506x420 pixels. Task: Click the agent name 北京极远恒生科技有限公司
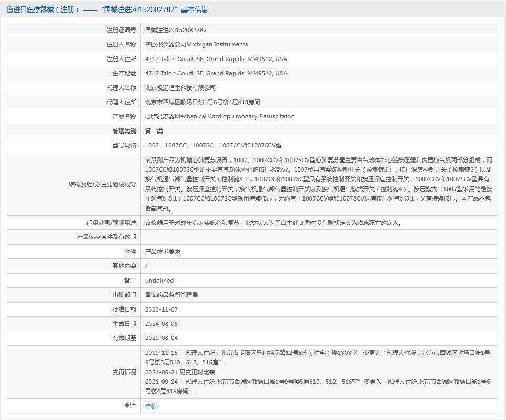tap(180, 88)
